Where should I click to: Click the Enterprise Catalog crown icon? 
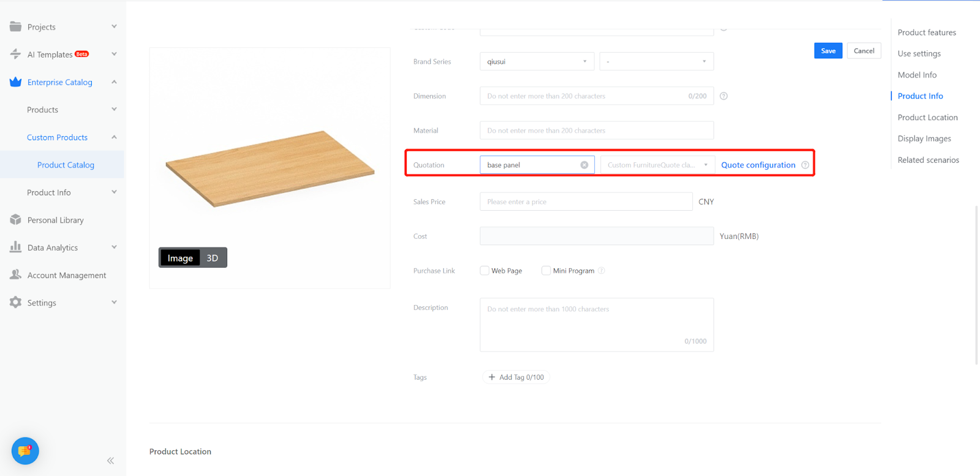coord(15,81)
